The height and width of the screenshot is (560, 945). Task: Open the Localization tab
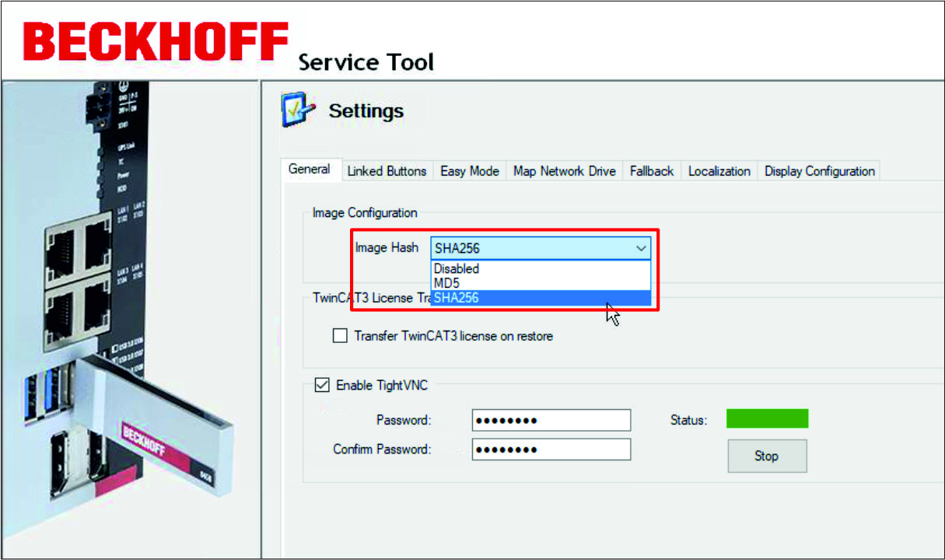pos(719,171)
